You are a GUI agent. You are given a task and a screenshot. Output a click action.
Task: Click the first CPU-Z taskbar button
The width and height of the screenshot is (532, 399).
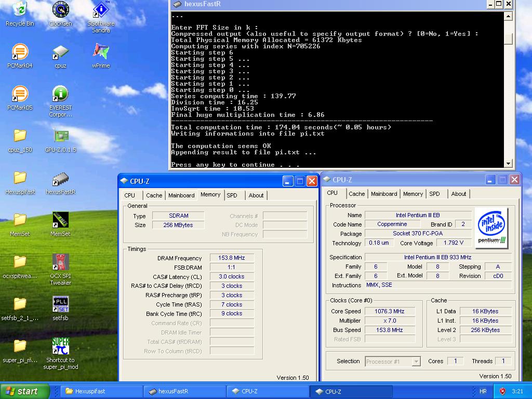coord(268,391)
